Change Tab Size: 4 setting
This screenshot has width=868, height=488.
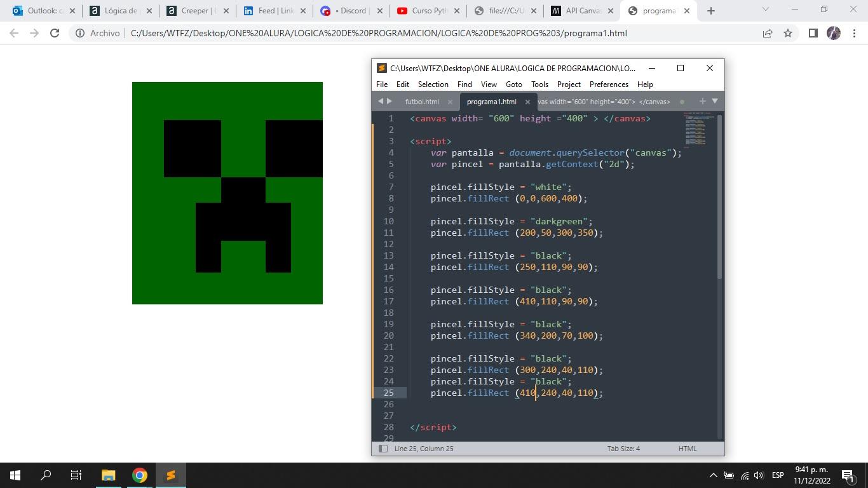point(623,449)
